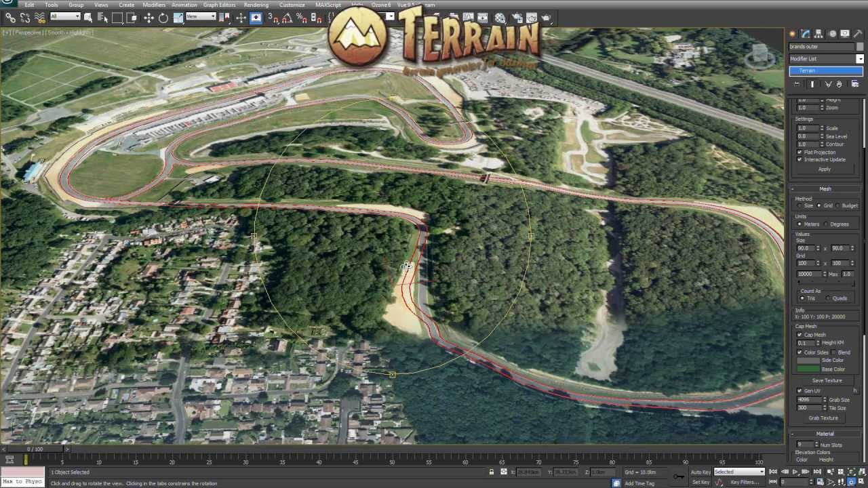The image size is (868, 488).
Task: Open the Modify panel tab
Action: click(x=806, y=33)
